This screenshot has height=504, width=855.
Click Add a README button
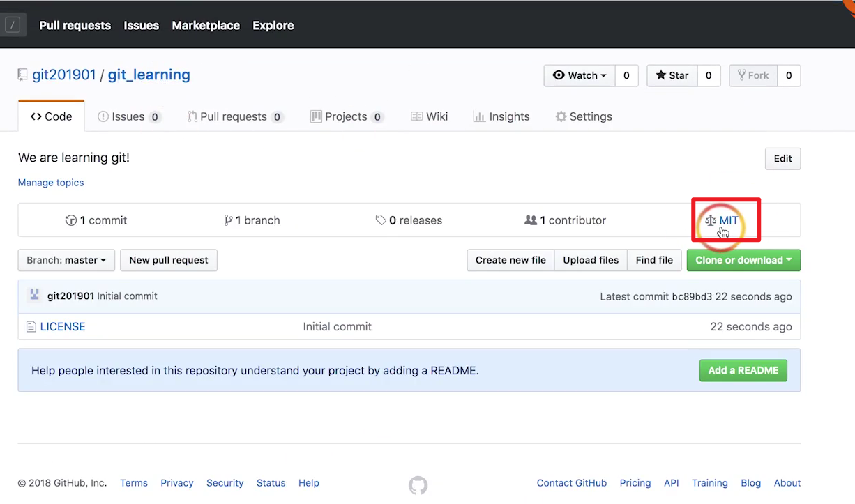743,370
